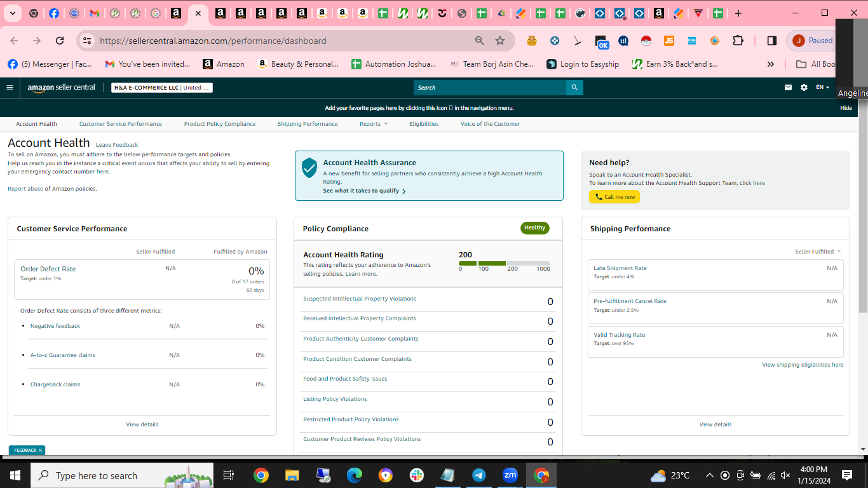Open the H&A E-COMMERCE LLC account switcher
The width and height of the screenshot is (868, 488).
pyautogui.click(x=162, y=88)
